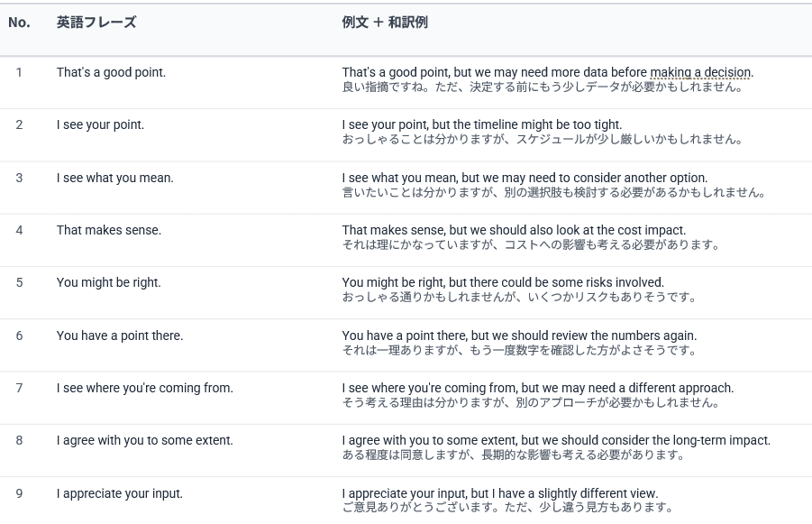812x524 pixels.
Task: Click the "例文 + 和訳例" column header
Action: (x=385, y=23)
